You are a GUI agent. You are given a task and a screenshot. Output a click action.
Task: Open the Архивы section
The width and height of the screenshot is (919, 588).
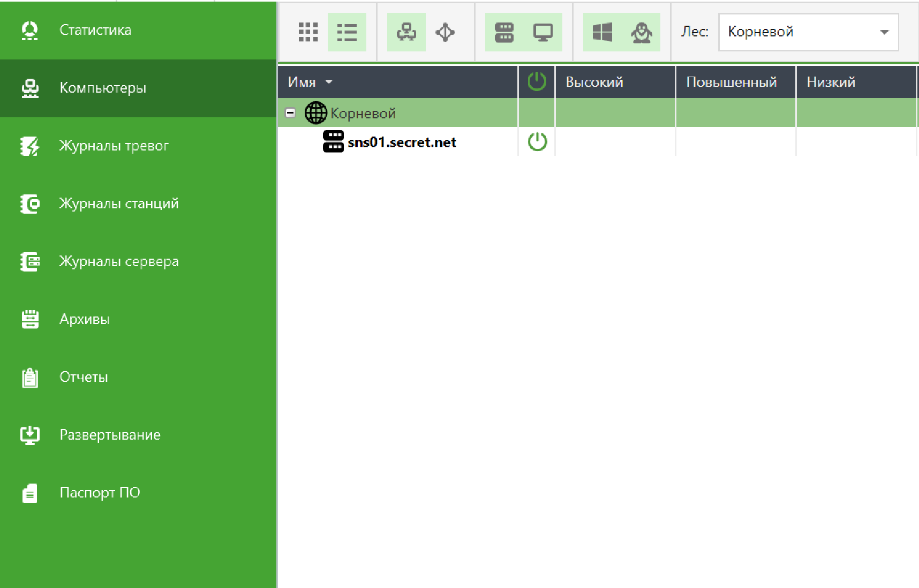point(85,319)
